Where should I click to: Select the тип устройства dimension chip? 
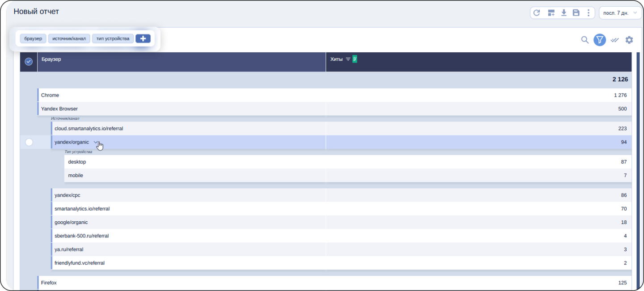coord(113,38)
